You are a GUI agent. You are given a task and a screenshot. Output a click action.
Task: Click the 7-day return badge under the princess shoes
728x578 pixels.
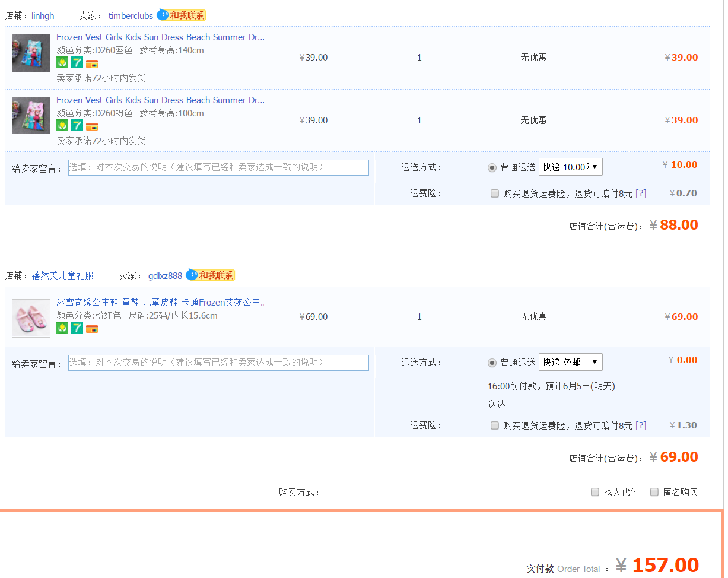pos(77,328)
